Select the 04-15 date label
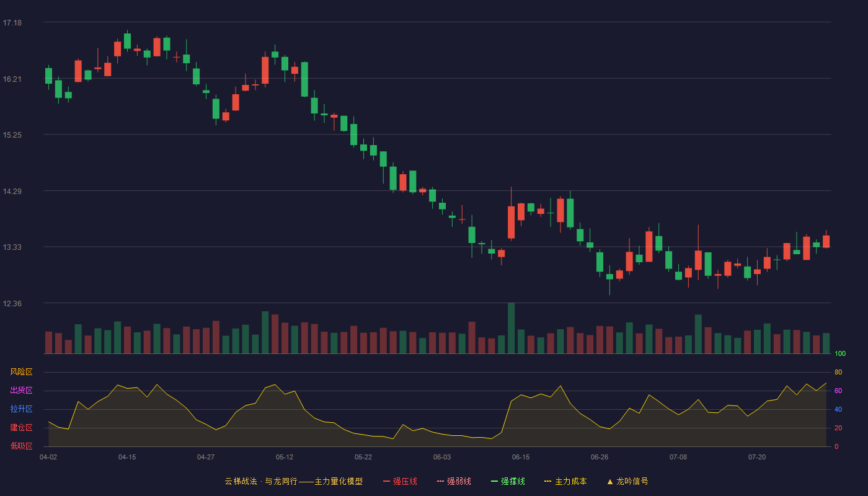The image size is (868, 496). [127, 457]
